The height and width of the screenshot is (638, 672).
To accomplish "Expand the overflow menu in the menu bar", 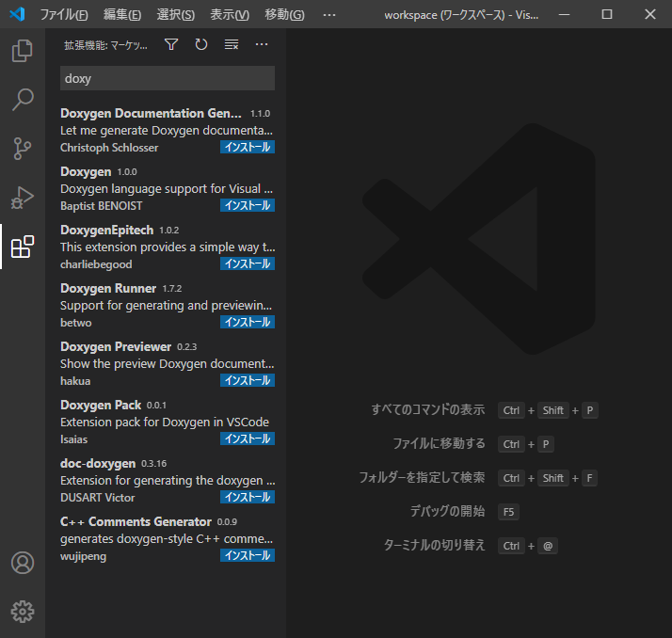I will pyautogui.click(x=329, y=14).
